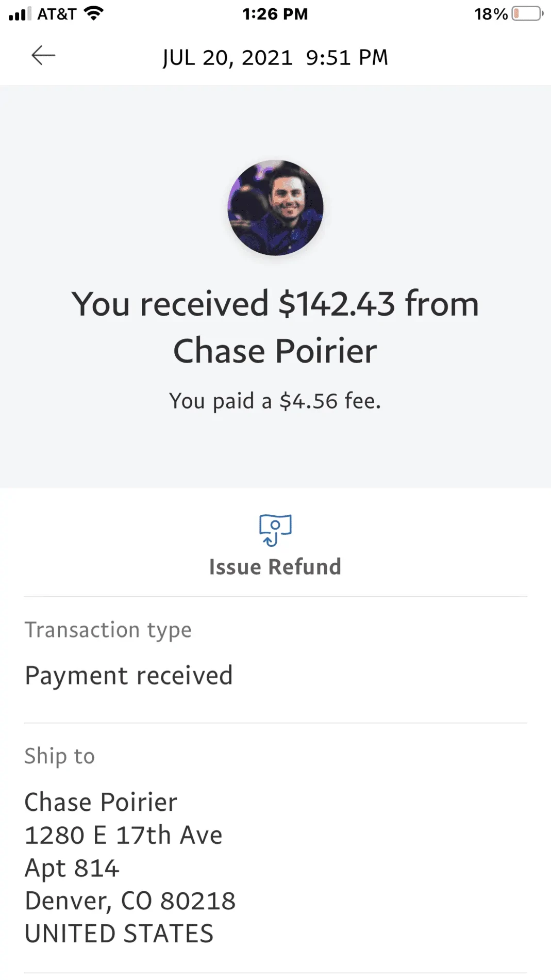
Task: Tap the 1:26 PM status bar clock
Action: pos(275,14)
